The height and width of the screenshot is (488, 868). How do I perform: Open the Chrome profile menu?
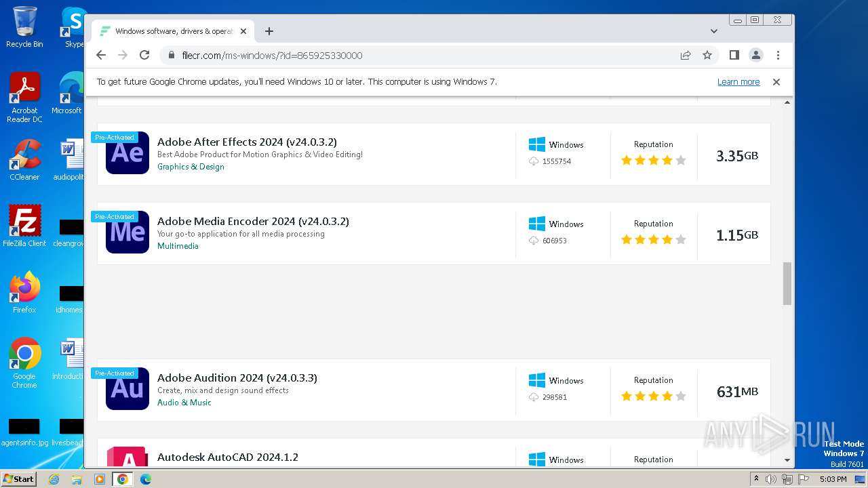(756, 55)
